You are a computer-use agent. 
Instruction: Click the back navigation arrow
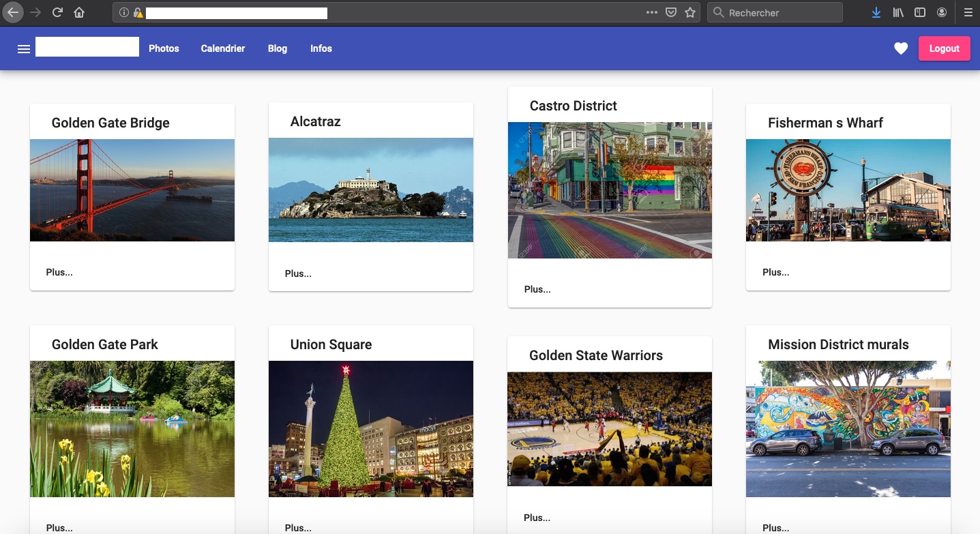12,12
